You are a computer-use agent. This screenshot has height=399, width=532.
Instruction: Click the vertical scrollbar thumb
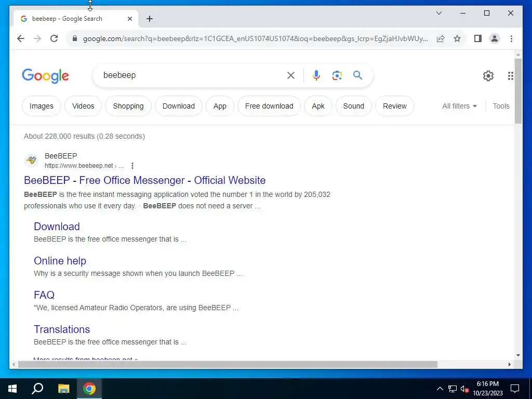pyautogui.click(x=518, y=91)
